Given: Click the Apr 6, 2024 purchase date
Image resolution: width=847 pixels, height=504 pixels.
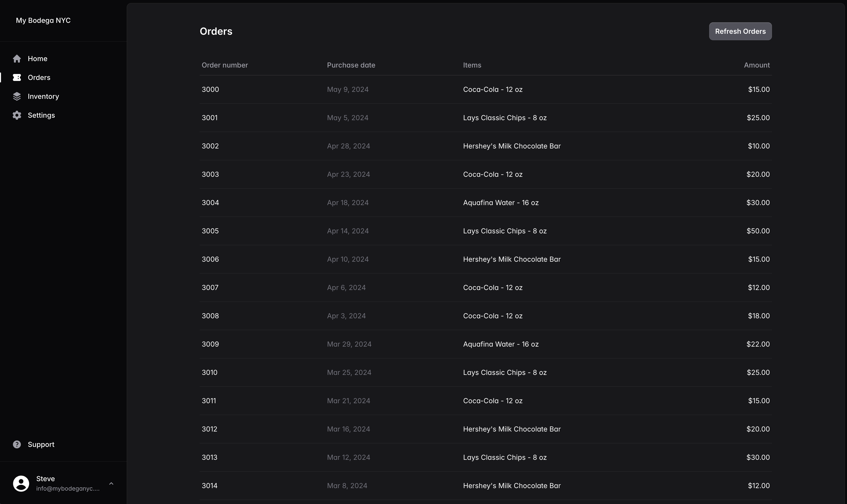Looking at the screenshot, I should tap(346, 288).
